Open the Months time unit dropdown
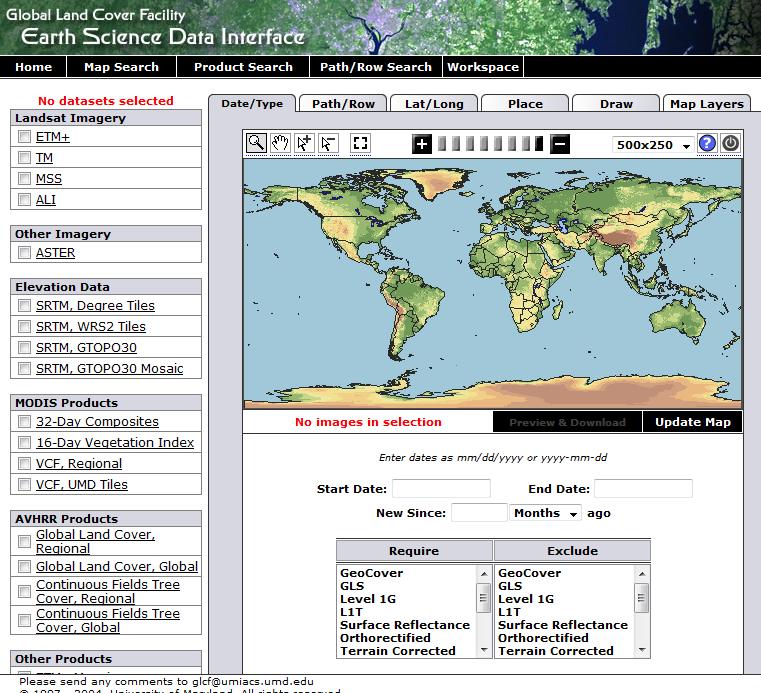Image resolution: width=761 pixels, height=693 pixels. click(x=545, y=513)
